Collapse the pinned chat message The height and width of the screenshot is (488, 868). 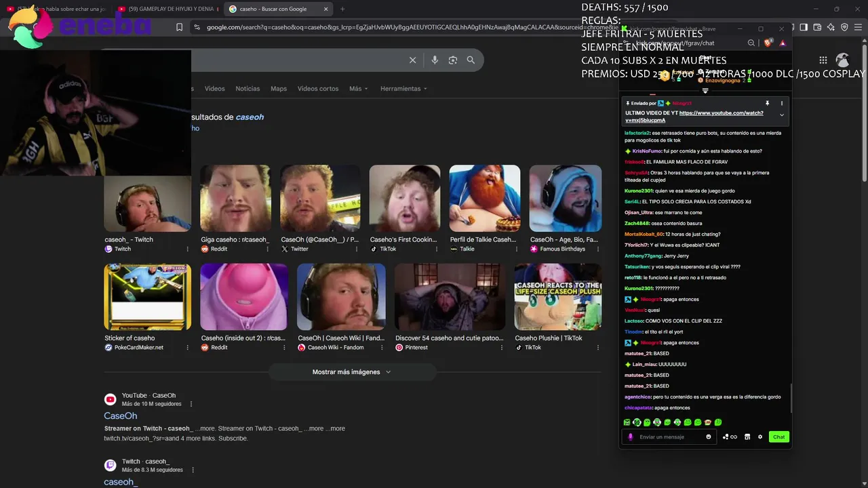click(782, 115)
